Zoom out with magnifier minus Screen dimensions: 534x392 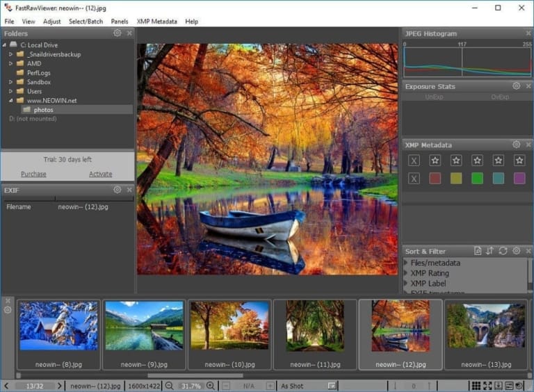tap(169, 386)
